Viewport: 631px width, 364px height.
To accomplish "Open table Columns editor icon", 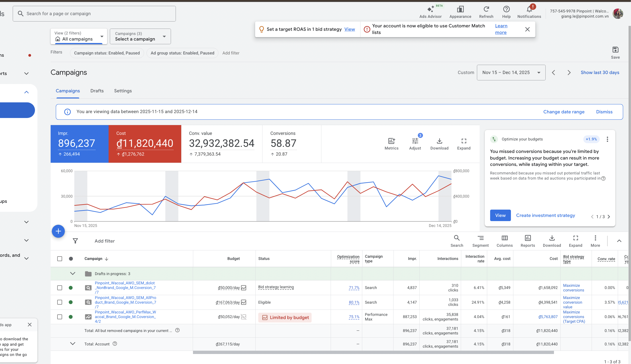I will 504,238.
